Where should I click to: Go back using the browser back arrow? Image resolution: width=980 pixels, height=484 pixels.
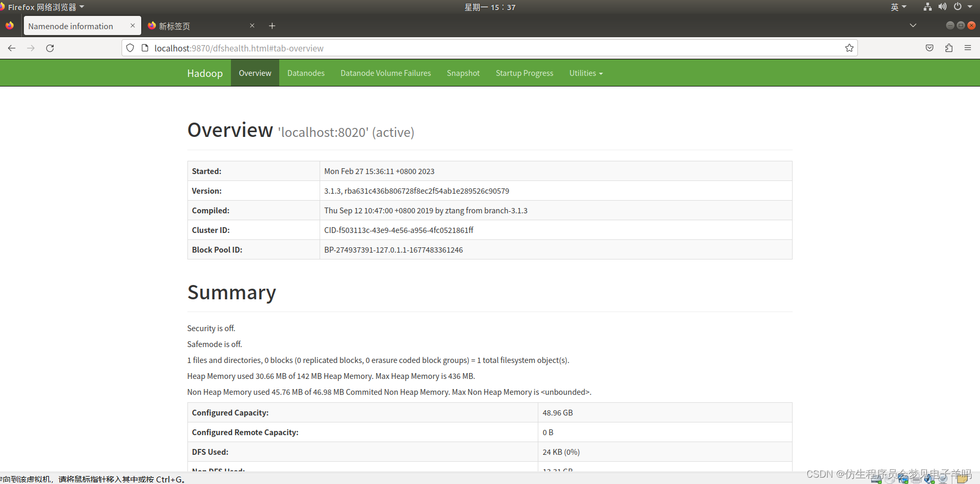coord(12,48)
